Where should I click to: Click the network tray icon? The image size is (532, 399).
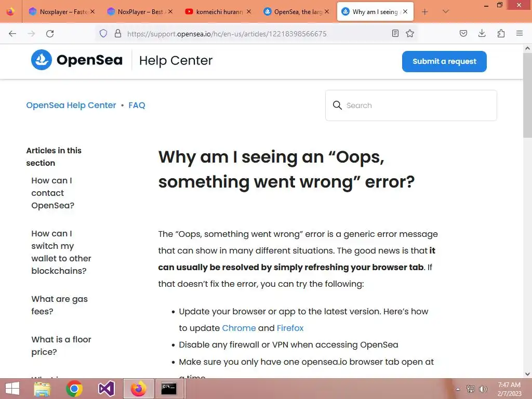click(471, 389)
